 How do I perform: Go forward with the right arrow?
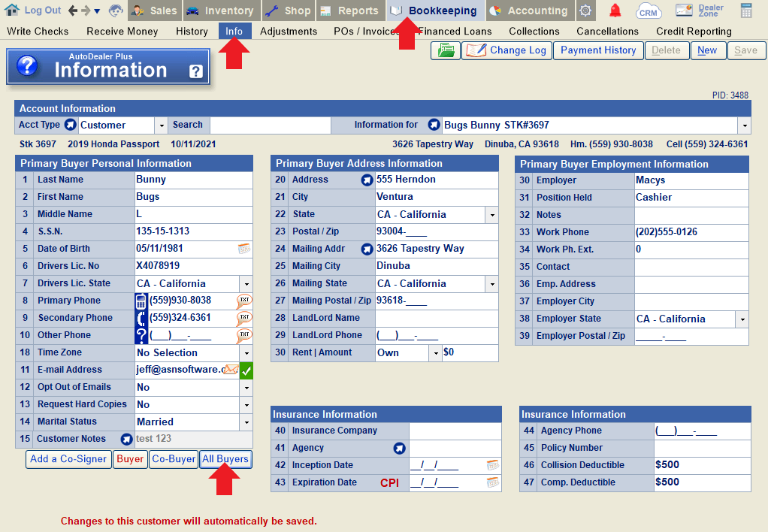click(86, 11)
